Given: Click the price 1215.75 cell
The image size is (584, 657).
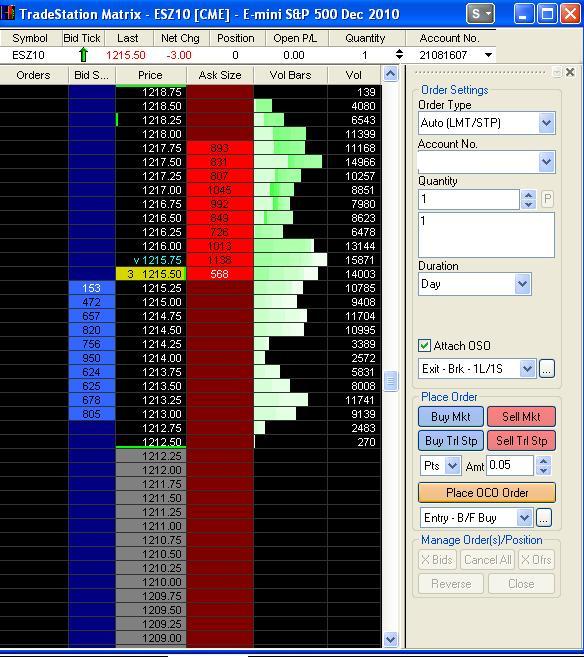Looking at the screenshot, I should click(x=151, y=260).
